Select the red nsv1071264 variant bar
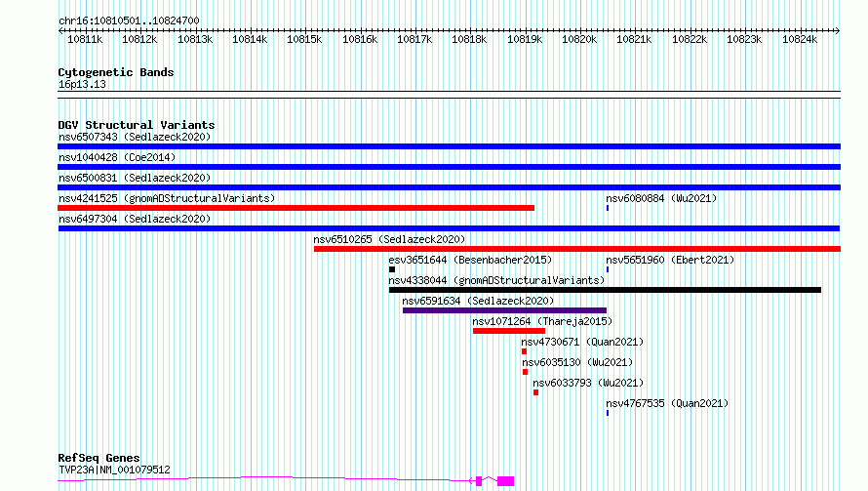This screenshot has height=491, width=868. tap(509, 331)
